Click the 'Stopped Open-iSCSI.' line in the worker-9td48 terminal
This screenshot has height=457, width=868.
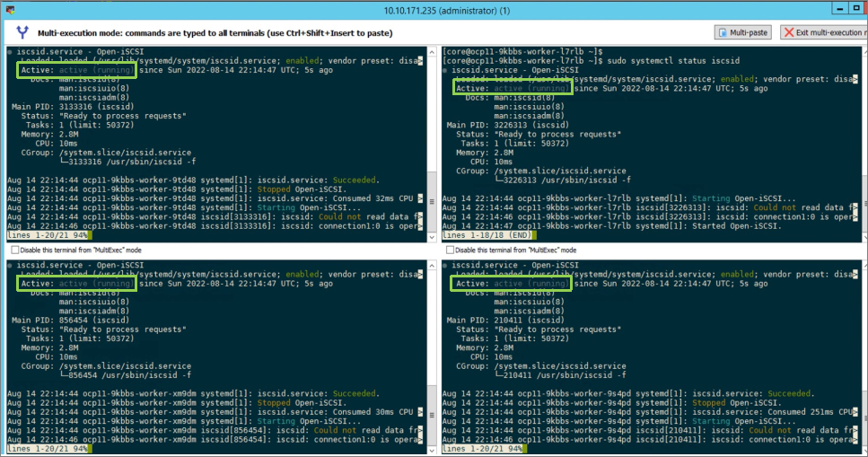point(177,189)
